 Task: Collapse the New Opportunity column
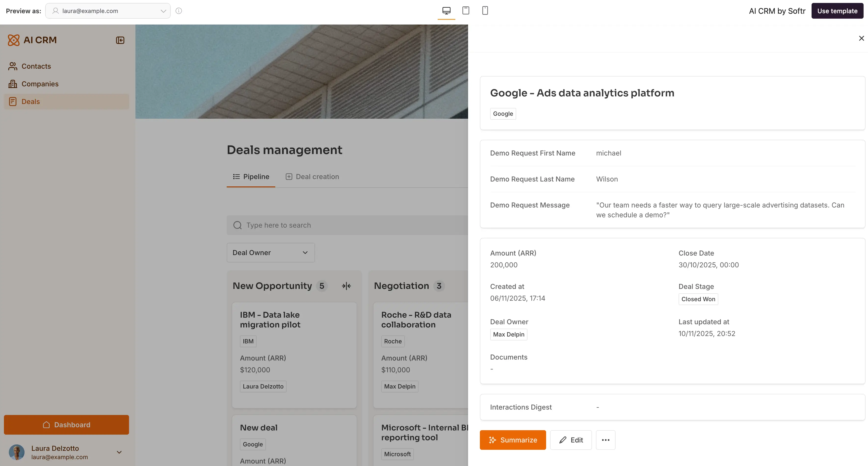tap(346, 285)
